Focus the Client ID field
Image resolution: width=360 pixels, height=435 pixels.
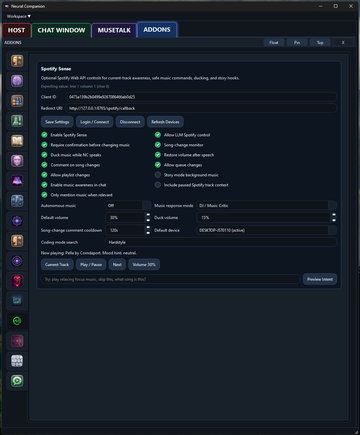tap(201, 97)
